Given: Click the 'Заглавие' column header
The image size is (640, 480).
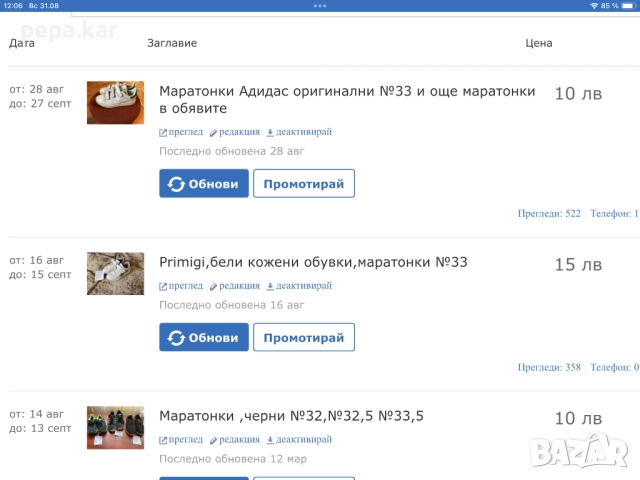Looking at the screenshot, I should (172, 43).
